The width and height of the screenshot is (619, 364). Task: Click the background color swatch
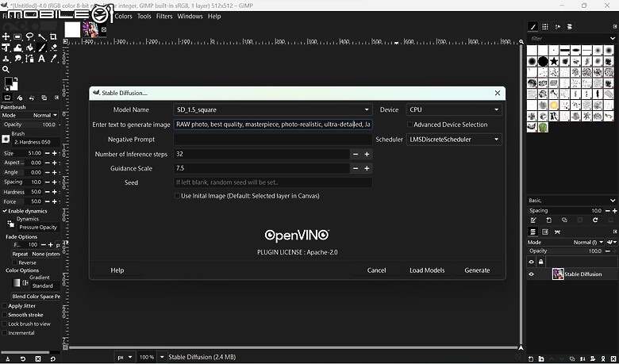click(14, 87)
